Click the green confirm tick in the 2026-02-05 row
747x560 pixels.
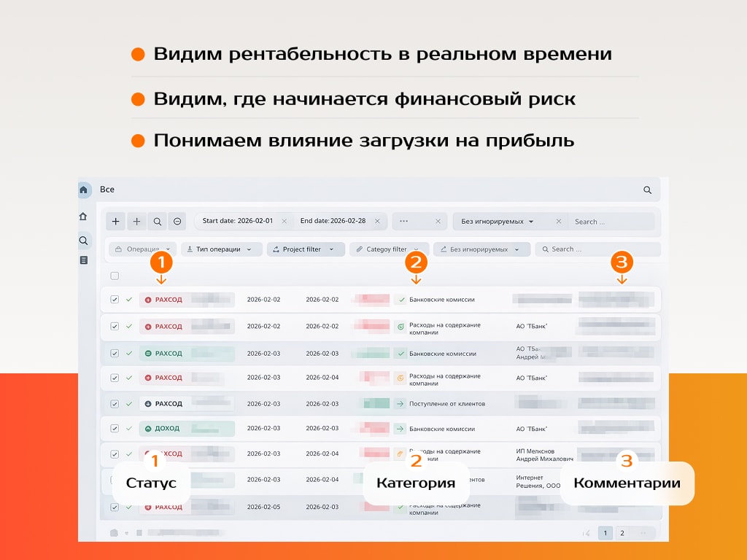(129, 507)
